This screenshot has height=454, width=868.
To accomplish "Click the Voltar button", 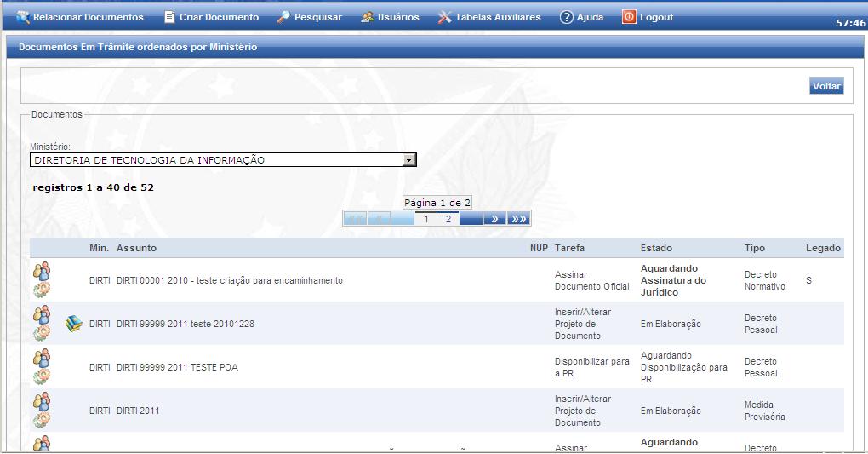I will coord(826,86).
